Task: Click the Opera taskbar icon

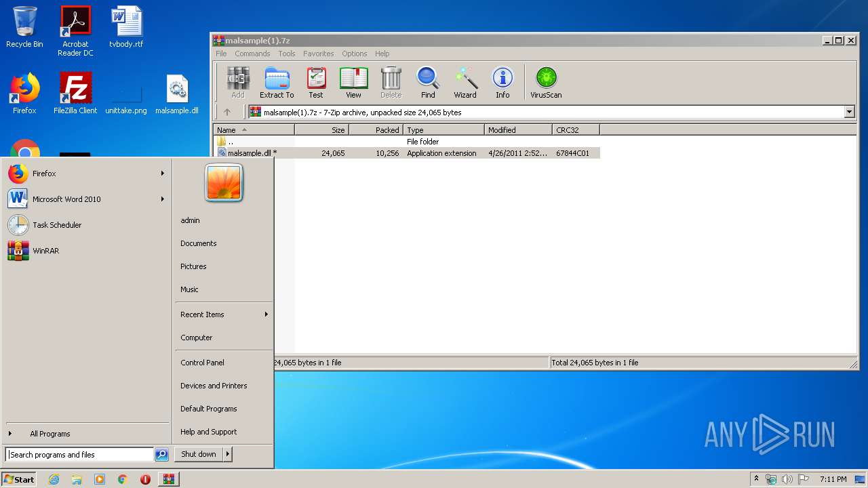Action: [145, 479]
